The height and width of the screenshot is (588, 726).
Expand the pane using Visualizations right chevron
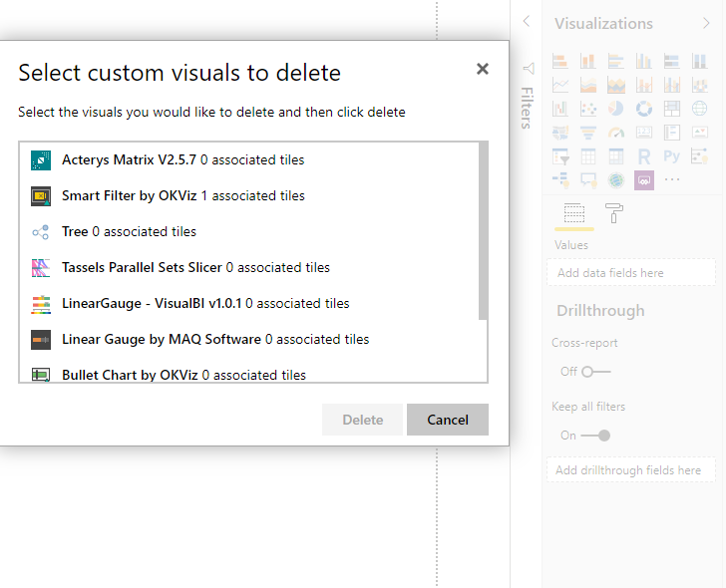[706, 23]
